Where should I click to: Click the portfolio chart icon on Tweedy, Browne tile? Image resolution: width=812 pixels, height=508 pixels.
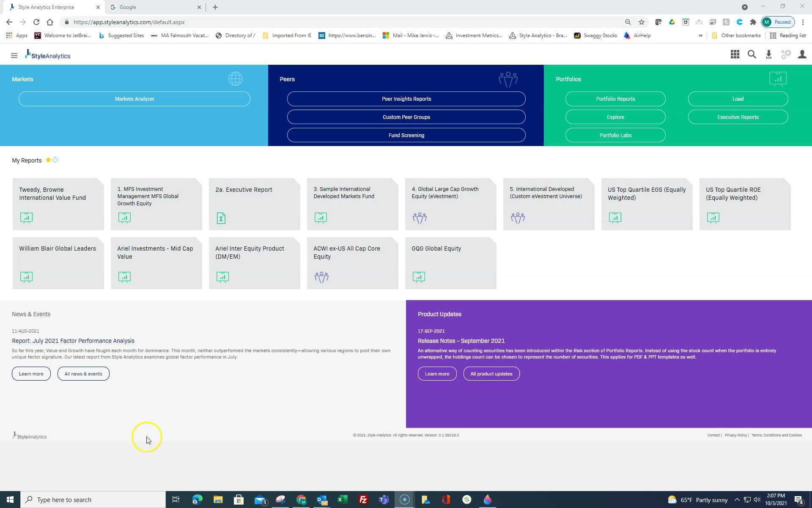(26, 218)
